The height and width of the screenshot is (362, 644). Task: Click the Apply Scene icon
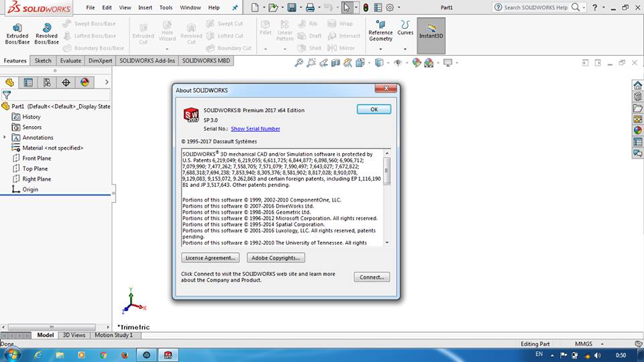tap(429, 62)
